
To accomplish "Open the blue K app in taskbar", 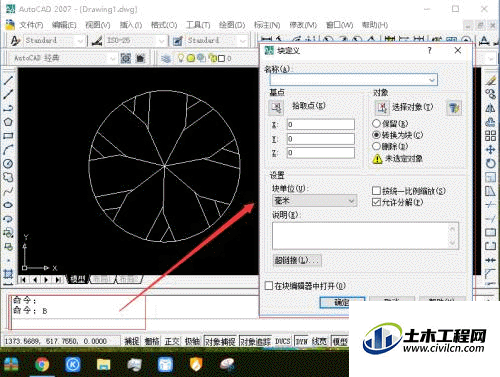I will [x=73, y=364].
